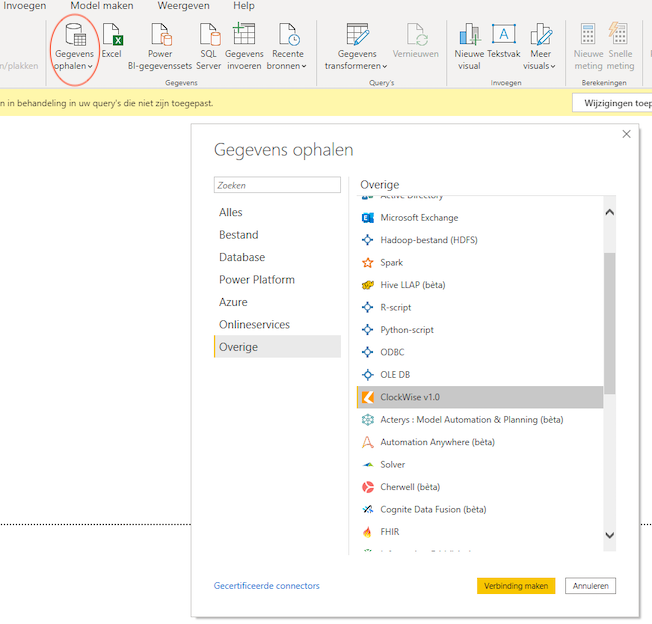Insert a Tekstvak
Screen dimensions: 652x624
tap(504, 42)
